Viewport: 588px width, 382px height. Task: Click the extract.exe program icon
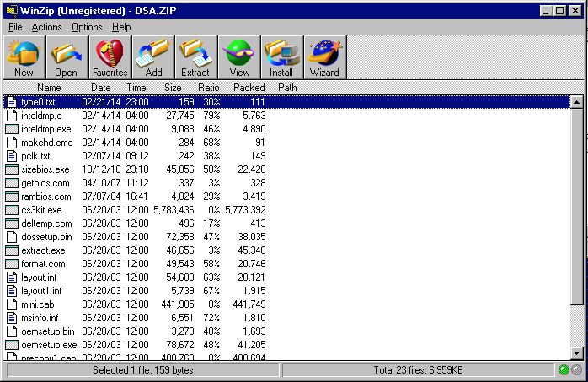pyautogui.click(x=12, y=250)
